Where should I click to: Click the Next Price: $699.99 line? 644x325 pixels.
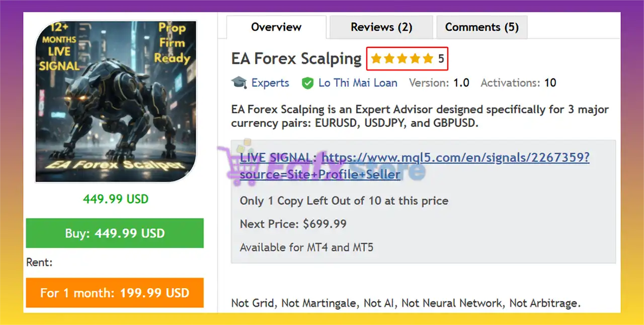(x=293, y=224)
